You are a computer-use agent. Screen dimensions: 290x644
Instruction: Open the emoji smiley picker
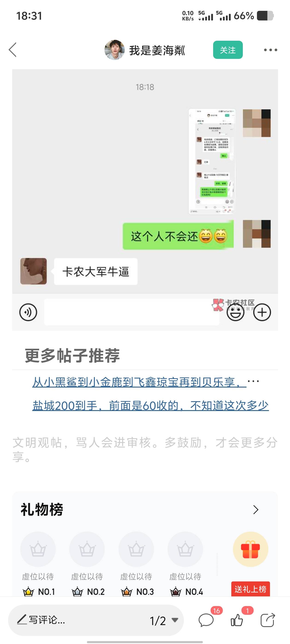[x=235, y=312]
